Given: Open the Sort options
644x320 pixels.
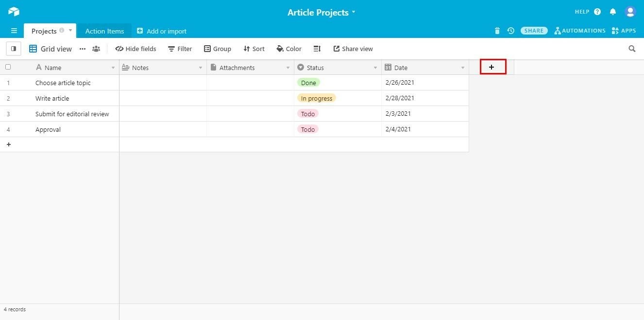Looking at the screenshot, I should [x=254, y=49].
